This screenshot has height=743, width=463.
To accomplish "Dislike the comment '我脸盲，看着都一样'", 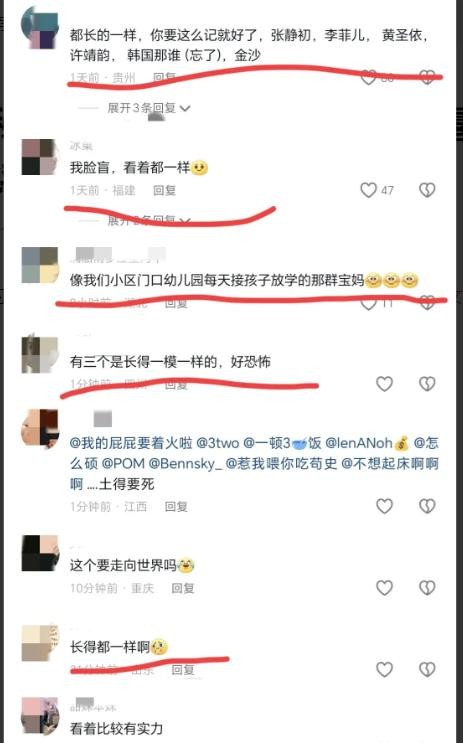I will click(427, 190).
